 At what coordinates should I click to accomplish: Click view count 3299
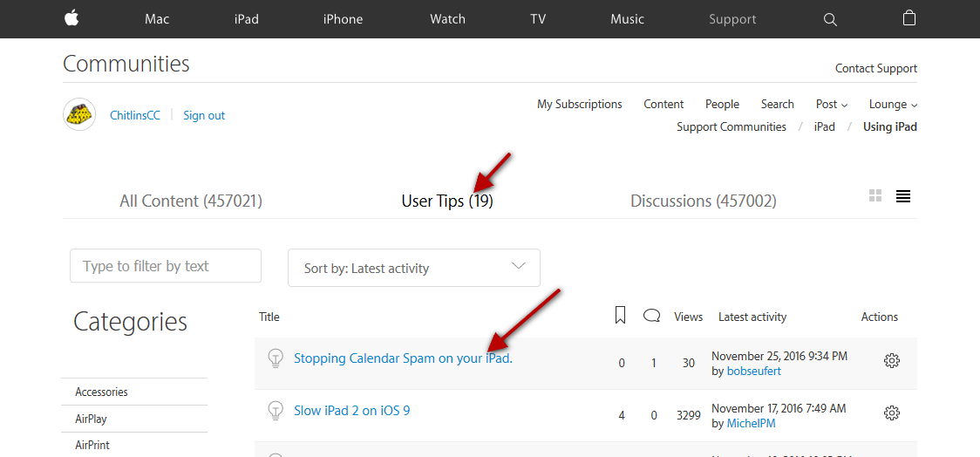click(x=688, y=415)
